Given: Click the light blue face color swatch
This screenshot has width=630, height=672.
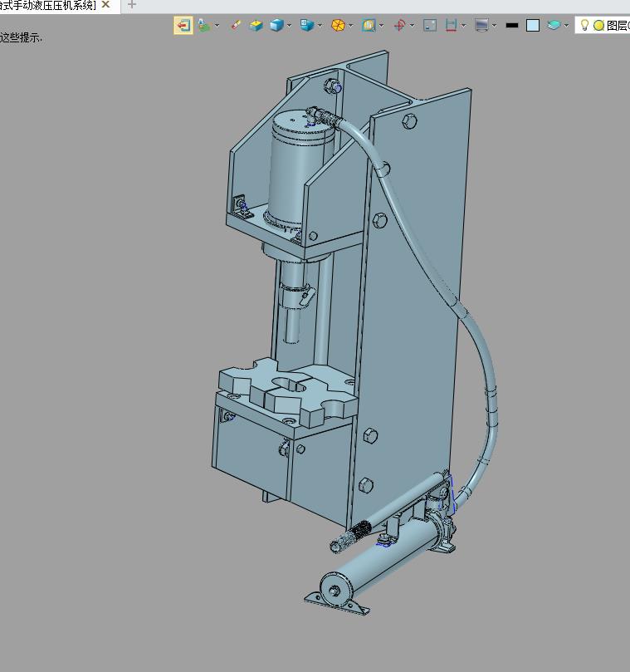Looking at the screenshot, I should [533, 25].
